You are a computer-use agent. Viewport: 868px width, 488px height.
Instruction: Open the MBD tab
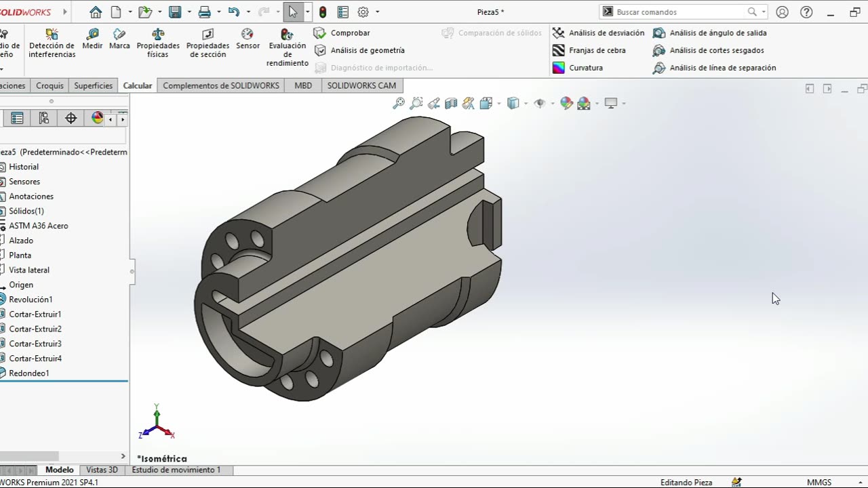[303, 85]
